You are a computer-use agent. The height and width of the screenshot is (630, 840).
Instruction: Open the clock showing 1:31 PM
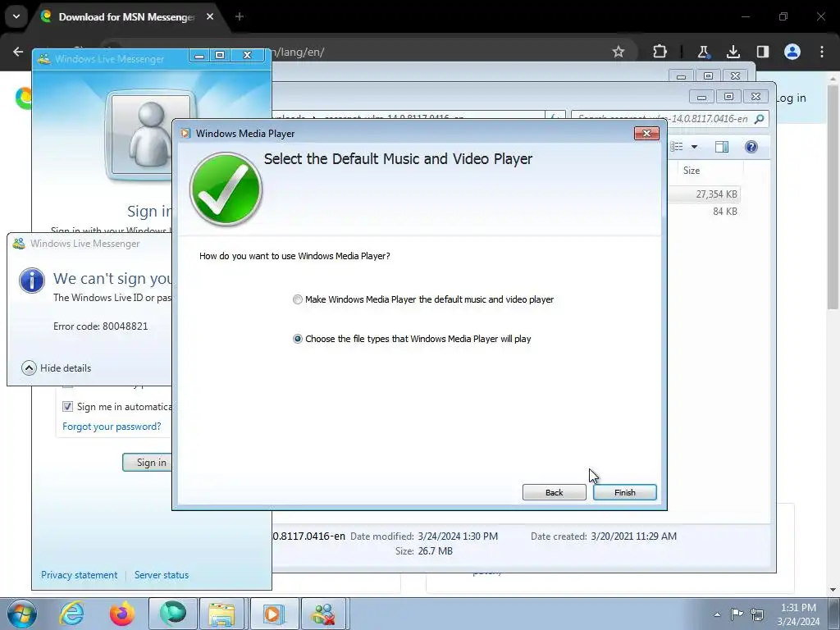(798, 614)
